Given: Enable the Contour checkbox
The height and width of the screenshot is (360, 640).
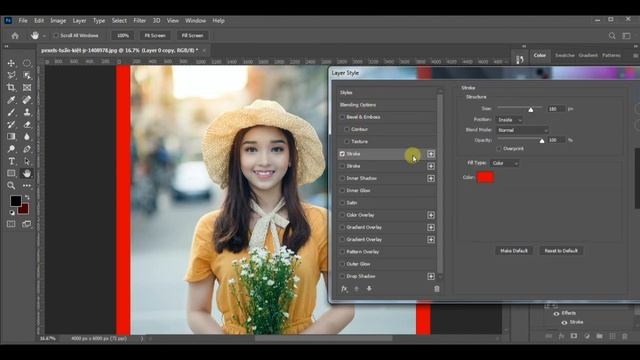Looking at the screenshot, I should coord(347,129).
